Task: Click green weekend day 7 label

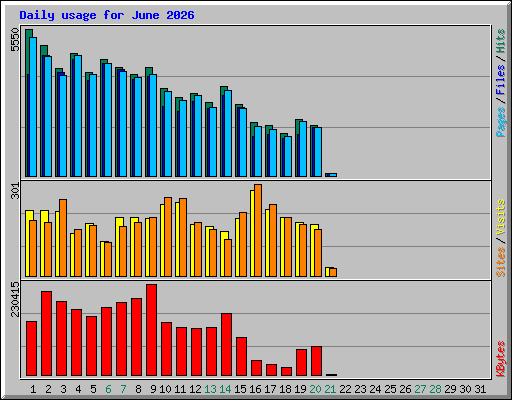Action: click(123, 389)
